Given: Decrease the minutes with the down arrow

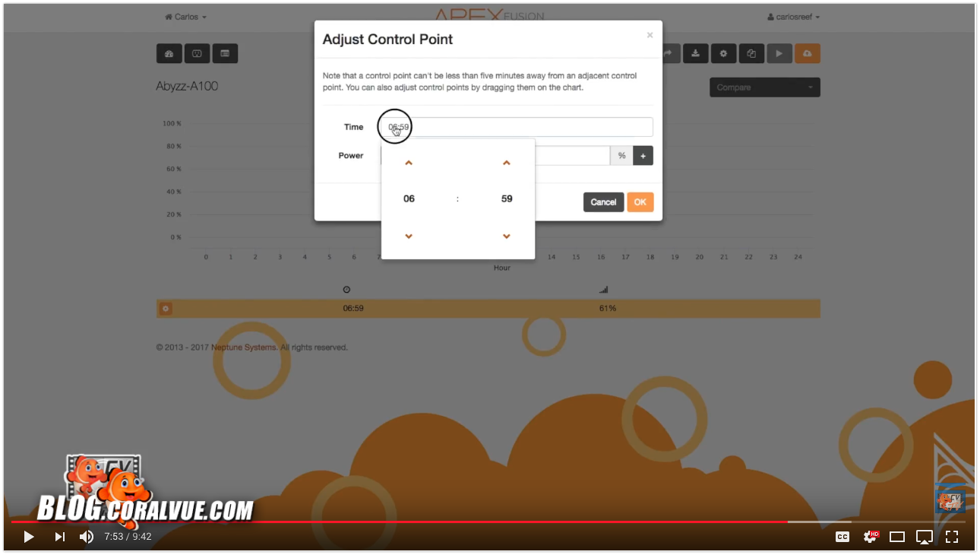Looking at the screenshot, I should [x=507, y=236].
